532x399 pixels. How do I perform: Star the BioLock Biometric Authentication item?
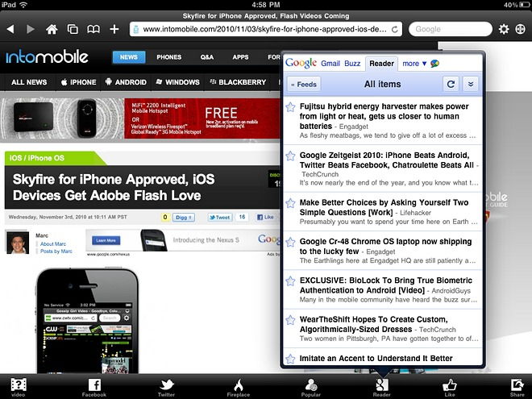coord(290,279)
